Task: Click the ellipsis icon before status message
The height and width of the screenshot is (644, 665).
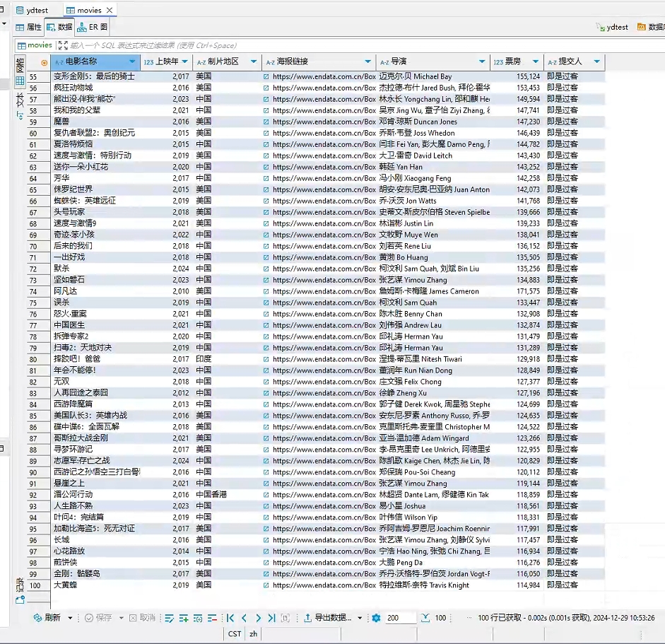Action: click(x=469, y=618)
